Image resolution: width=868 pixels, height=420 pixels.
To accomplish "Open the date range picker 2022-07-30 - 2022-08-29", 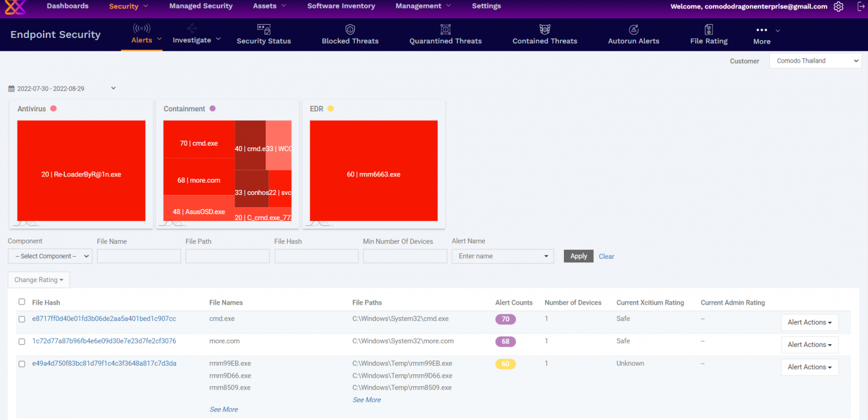I will click(x=62, y=88).
